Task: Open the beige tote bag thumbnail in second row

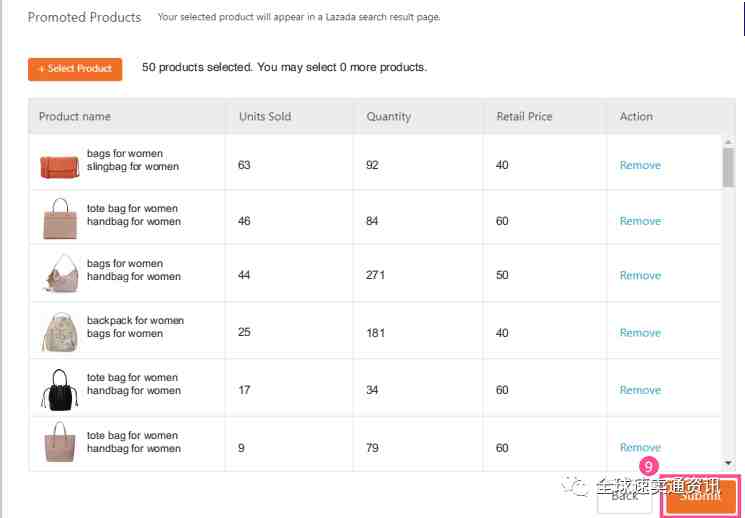Action: click(x=60, y=219)
